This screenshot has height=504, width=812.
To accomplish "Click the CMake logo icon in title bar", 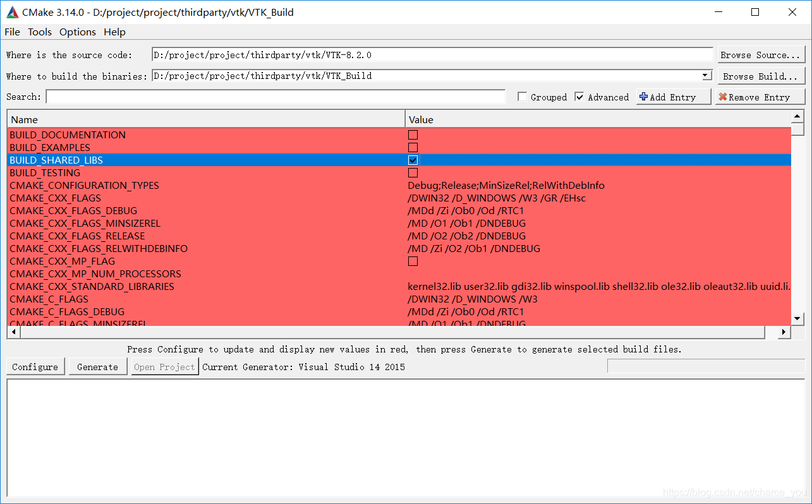I will pyautogui.click(x=11, y=12).
